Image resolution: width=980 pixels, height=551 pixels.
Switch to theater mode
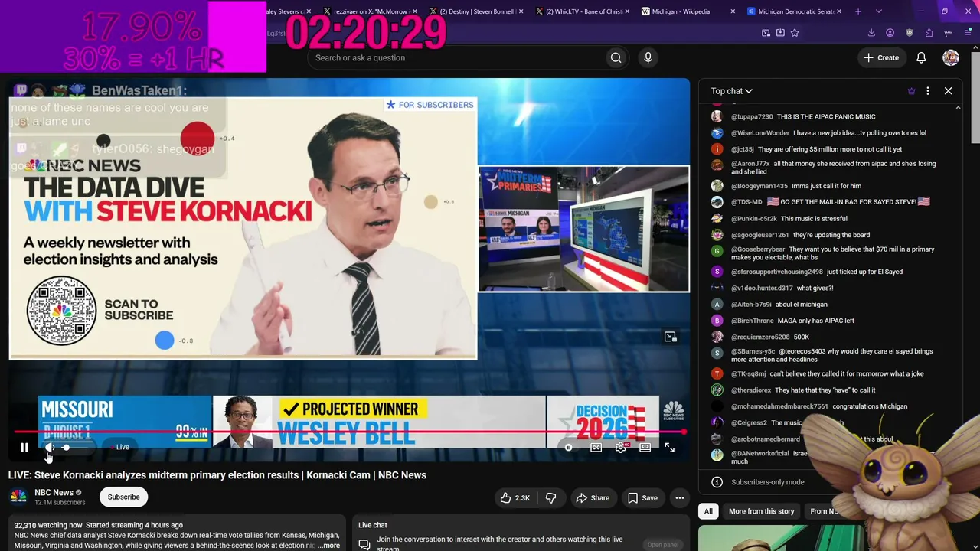(x=645, y=448)
